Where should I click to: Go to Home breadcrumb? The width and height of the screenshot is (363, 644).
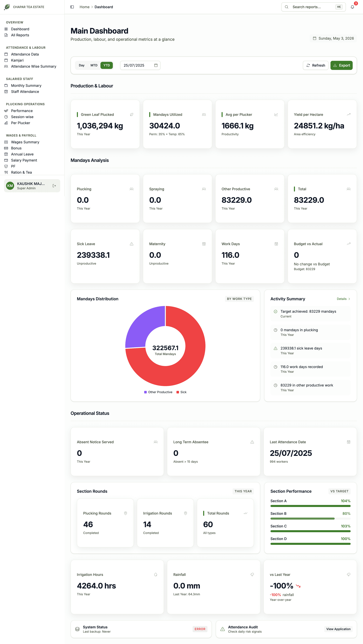click(x=84, y=7)
